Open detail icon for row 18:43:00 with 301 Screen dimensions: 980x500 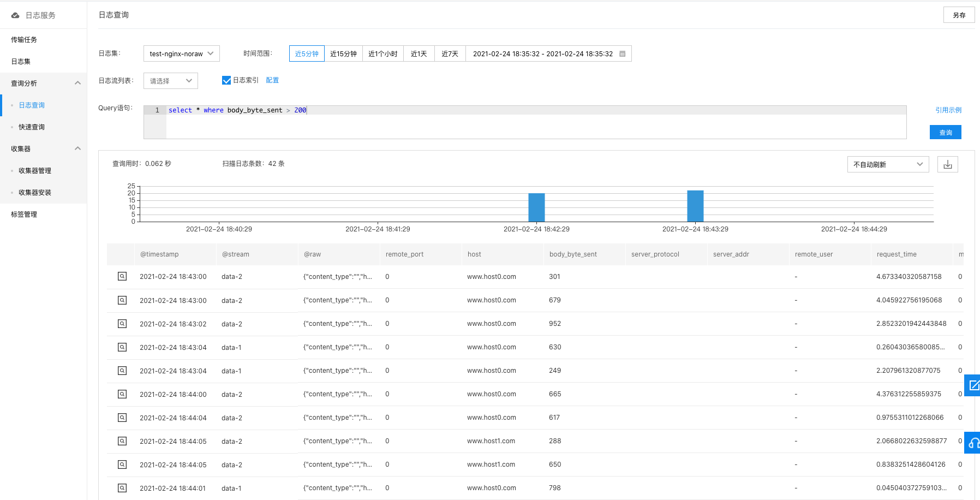point(122,276)
